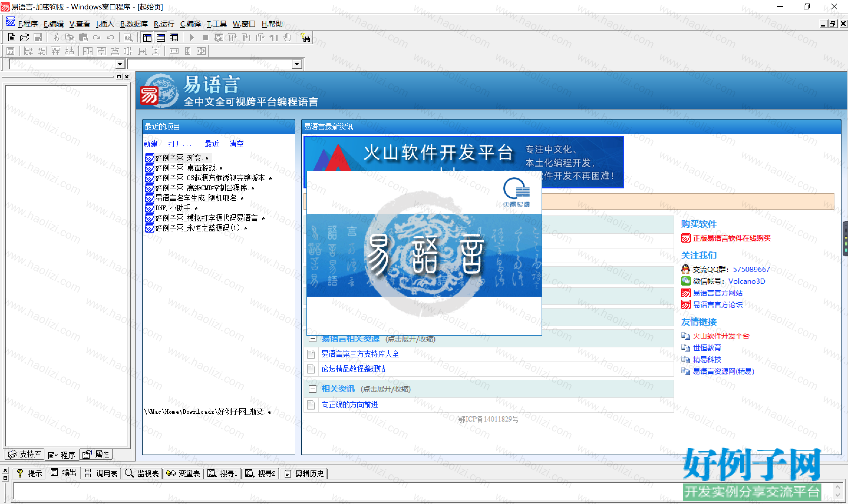Screen dimensions: 848x504
Task: Click the equal horizontal spacing icon
Action: point(142,51)
